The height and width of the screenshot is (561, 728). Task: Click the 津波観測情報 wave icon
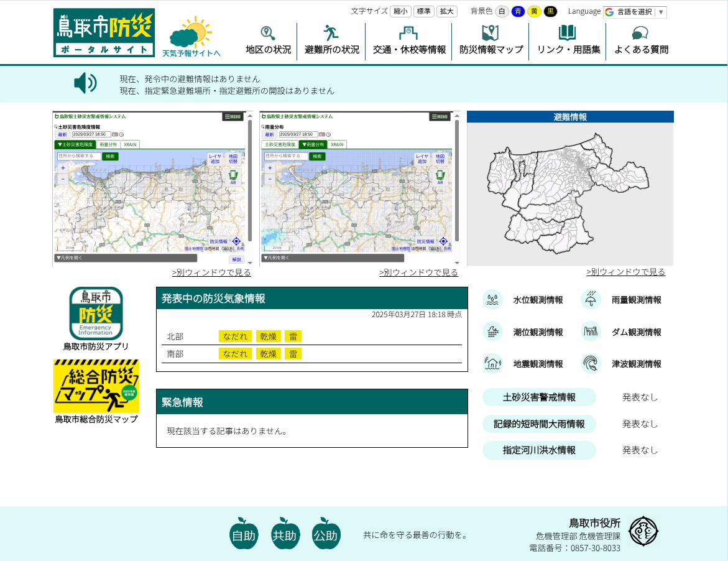[591, 363]
